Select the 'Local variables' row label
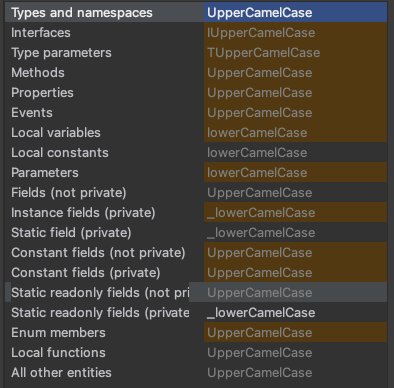This screenshot has width=394, height=388. coord(56,133)
